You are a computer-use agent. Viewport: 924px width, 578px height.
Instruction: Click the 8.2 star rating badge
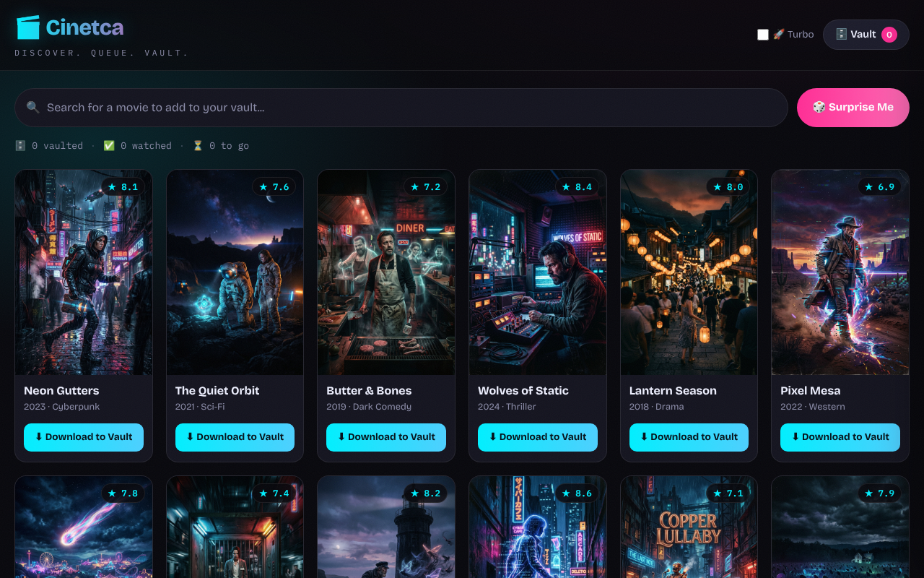(x=425, y=493)
